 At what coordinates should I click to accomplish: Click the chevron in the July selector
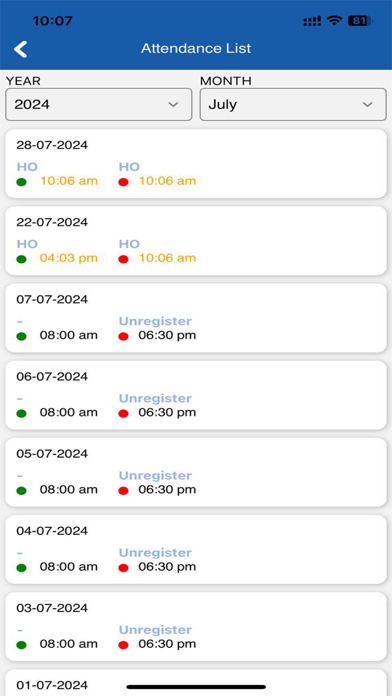367,105
